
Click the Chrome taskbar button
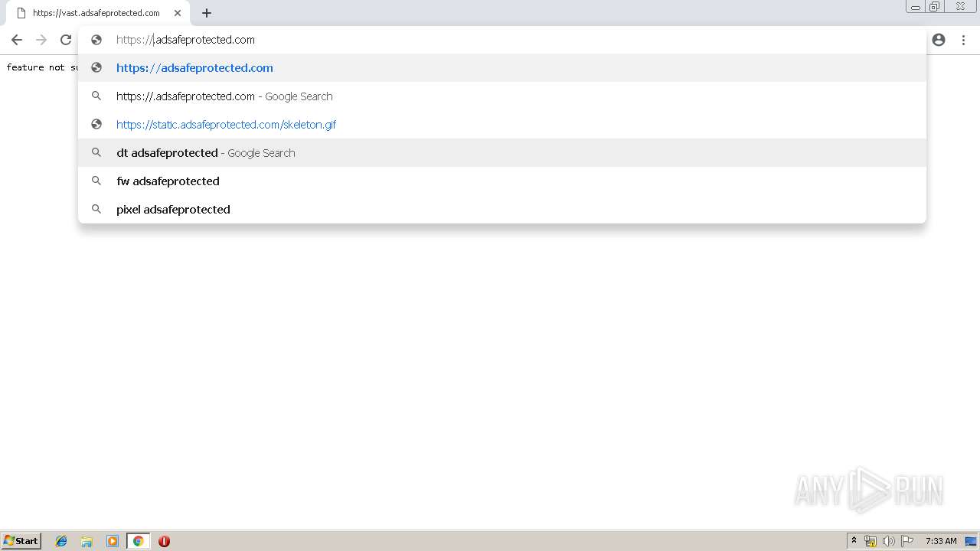(x=138, y=541)
